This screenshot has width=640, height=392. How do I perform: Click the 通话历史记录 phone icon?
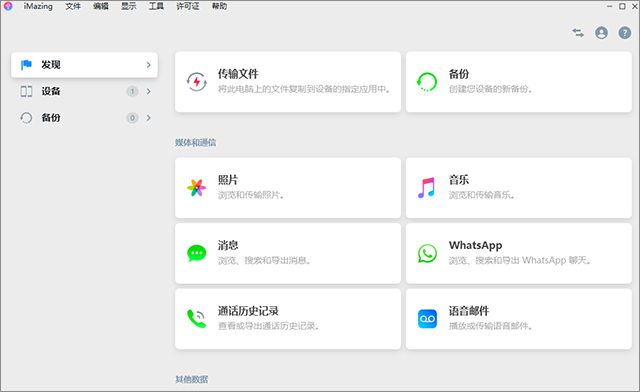point(197,319)
